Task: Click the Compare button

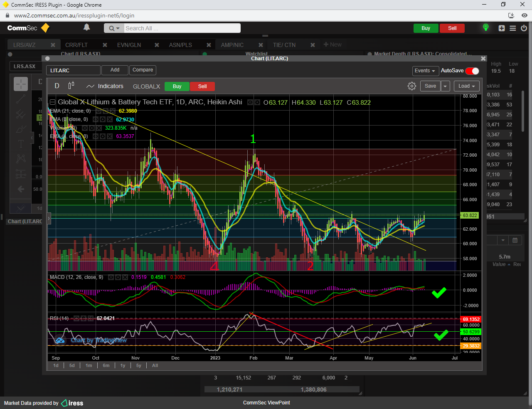Action: tap(143, 70)
